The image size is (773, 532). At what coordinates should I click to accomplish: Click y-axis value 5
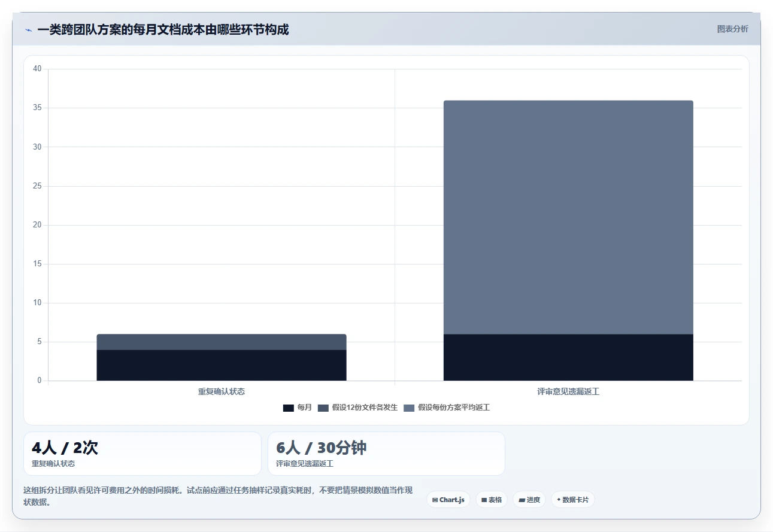pos(39,342)
